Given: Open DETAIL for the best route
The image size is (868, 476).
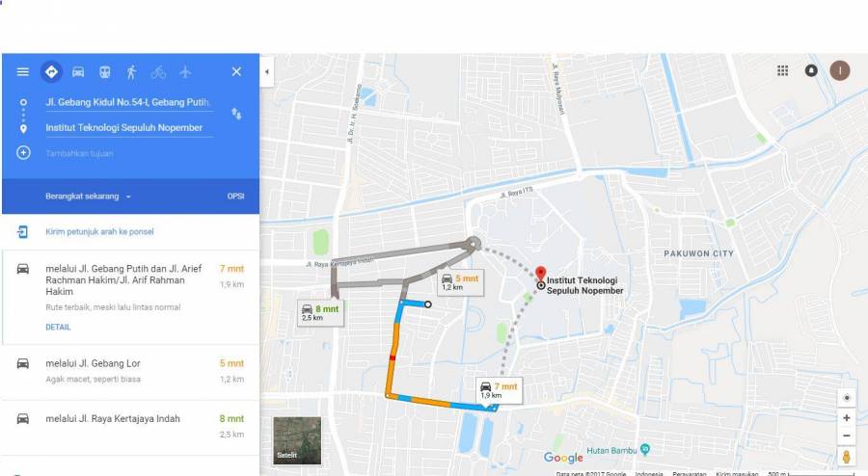Looking at the screenshot, I should [58, 328].
